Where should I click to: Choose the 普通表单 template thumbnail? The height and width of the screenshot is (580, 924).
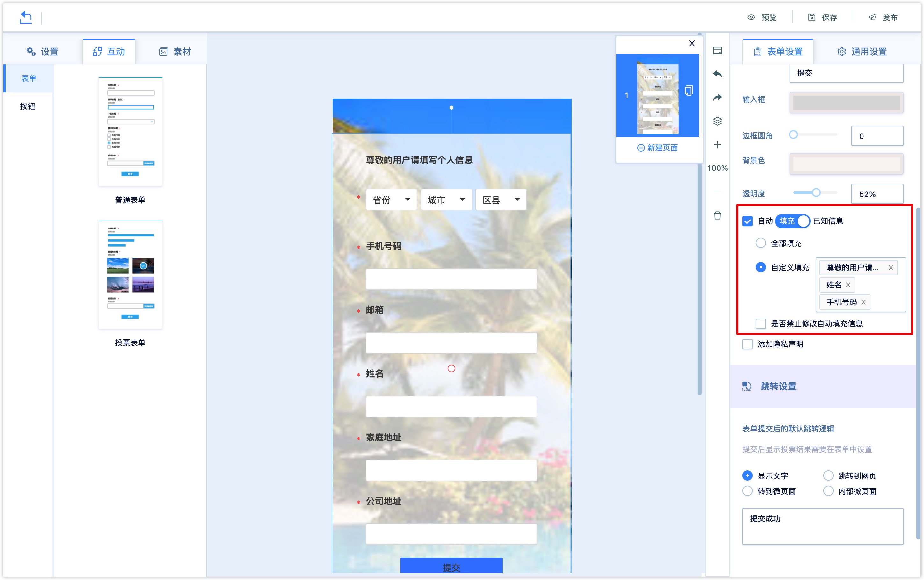130,132
